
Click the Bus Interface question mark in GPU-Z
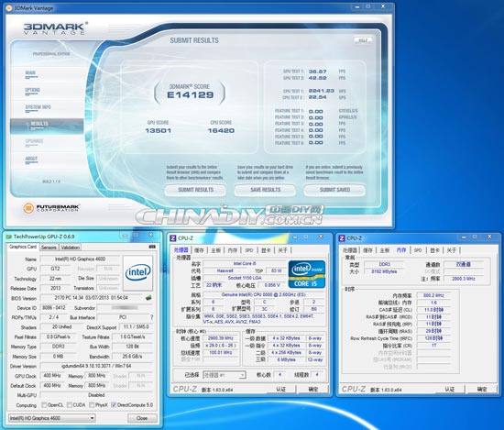(152, 317)
